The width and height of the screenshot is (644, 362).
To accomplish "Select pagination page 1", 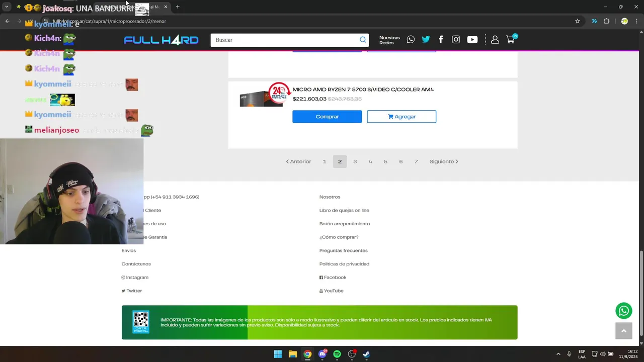I will tap(325, 161).
